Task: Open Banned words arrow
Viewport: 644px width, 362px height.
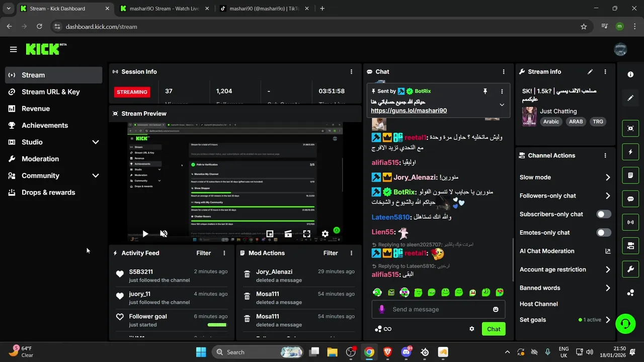Action: click(608, 288)
